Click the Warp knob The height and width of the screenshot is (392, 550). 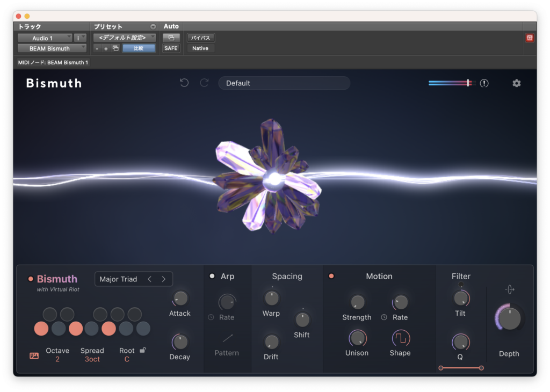click(271, 299)
